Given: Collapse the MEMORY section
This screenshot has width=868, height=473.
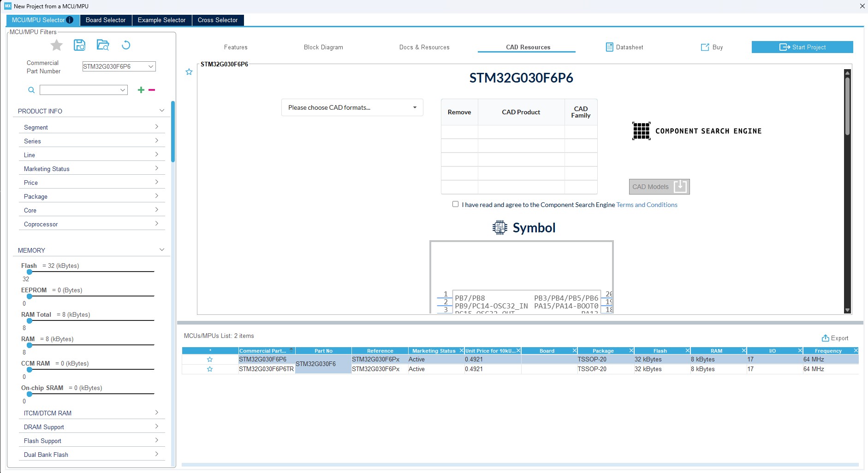Looking at the screenshot, I should 162,250.
